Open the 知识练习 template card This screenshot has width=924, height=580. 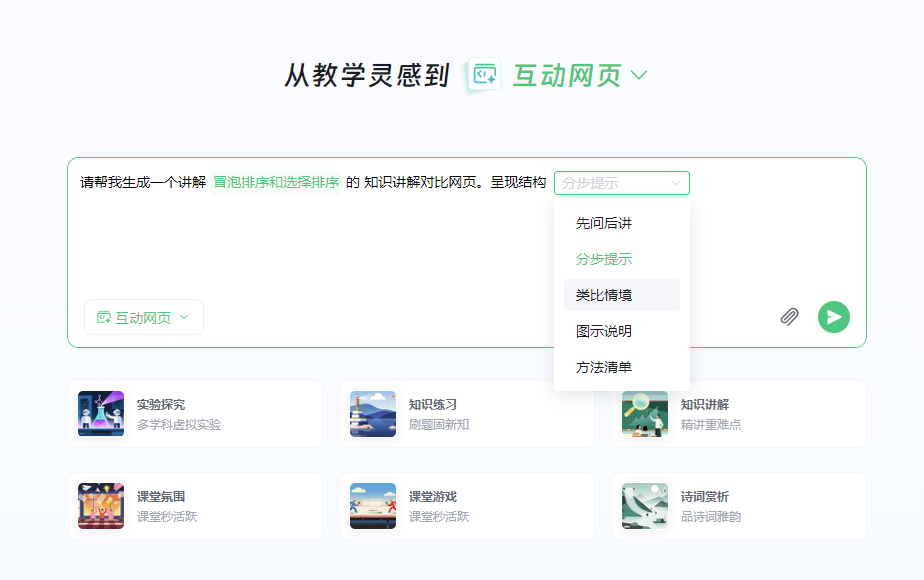(x=467, y=414)
